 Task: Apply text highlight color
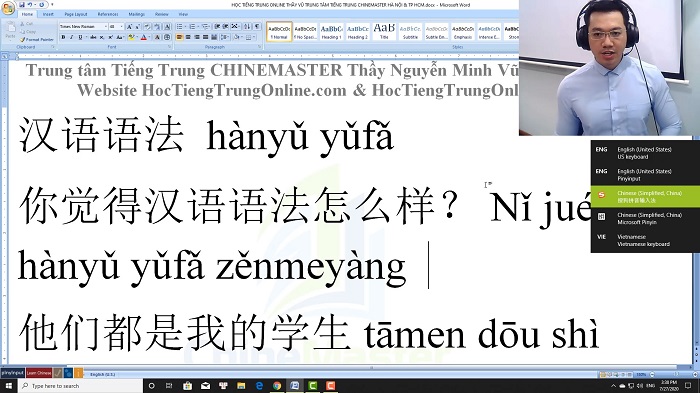coord(131,37)
